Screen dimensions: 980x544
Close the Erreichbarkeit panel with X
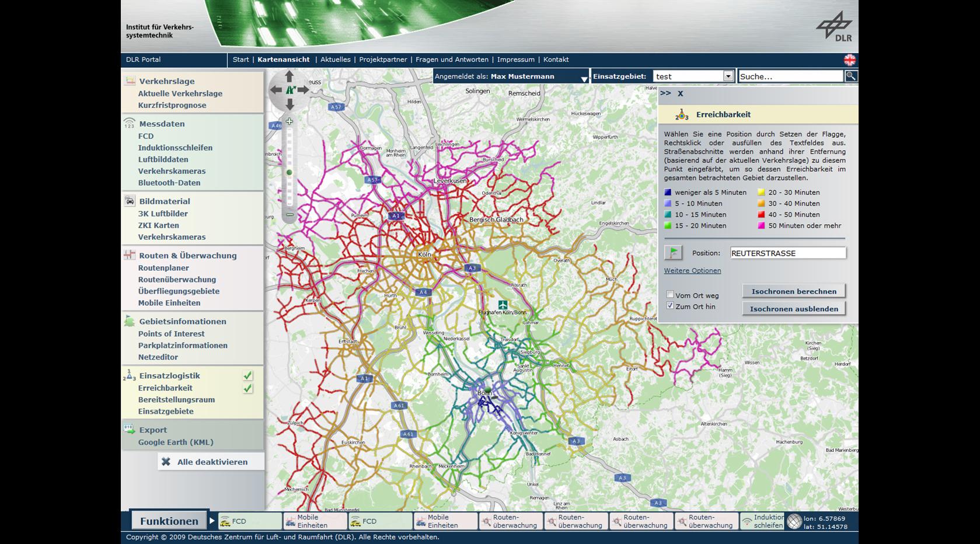(x=681, y=93)
